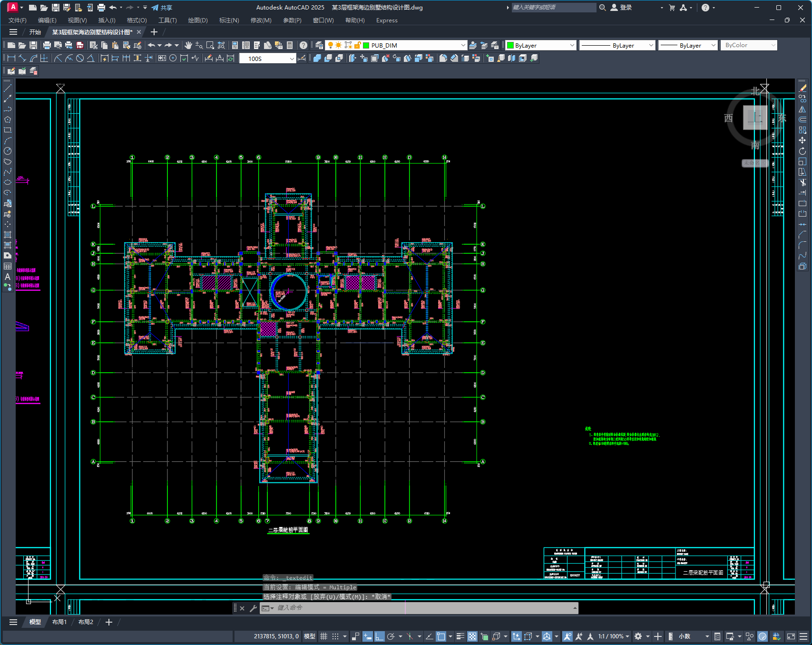Switch to the 布局1 layout tab
The image size is (812, 645).
(59, 622)
